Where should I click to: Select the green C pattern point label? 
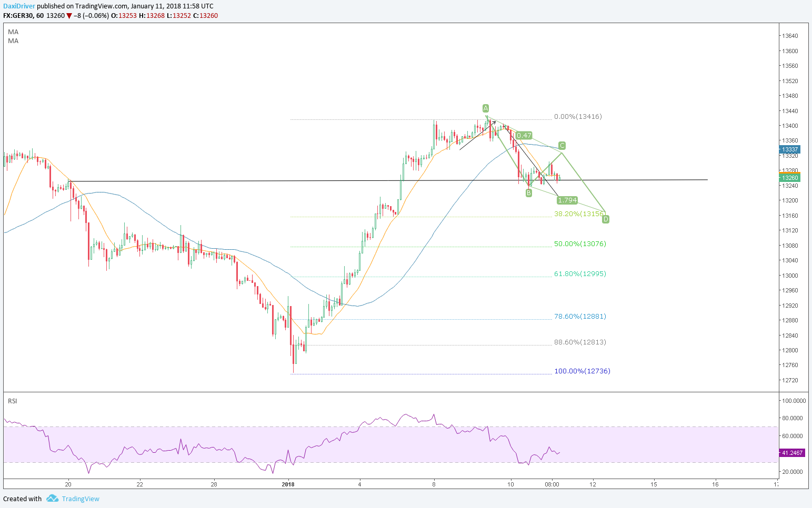click(x=562, y=146)
